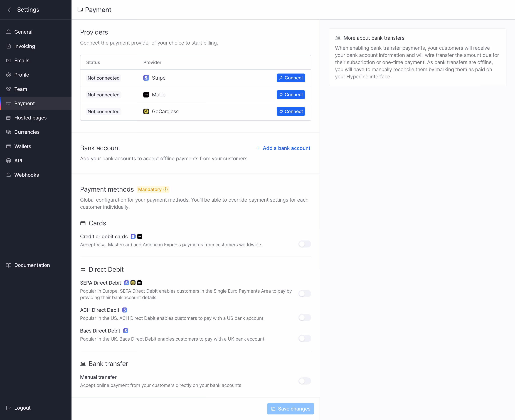Click the Stripe badge next to Bacs Direct Debit
This screenshot has width=515, height=420.
click(x=125, y=331)
